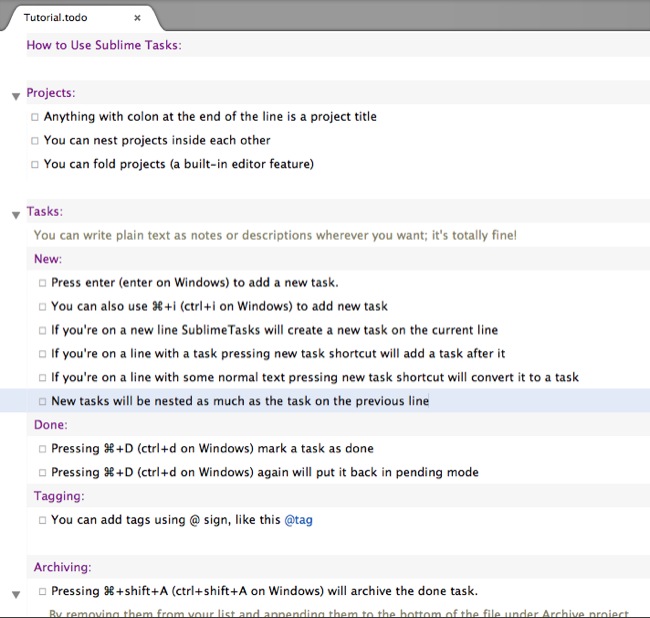Click text 'You can fold projects (a built-in editor feature)'

tap(179, 164)
